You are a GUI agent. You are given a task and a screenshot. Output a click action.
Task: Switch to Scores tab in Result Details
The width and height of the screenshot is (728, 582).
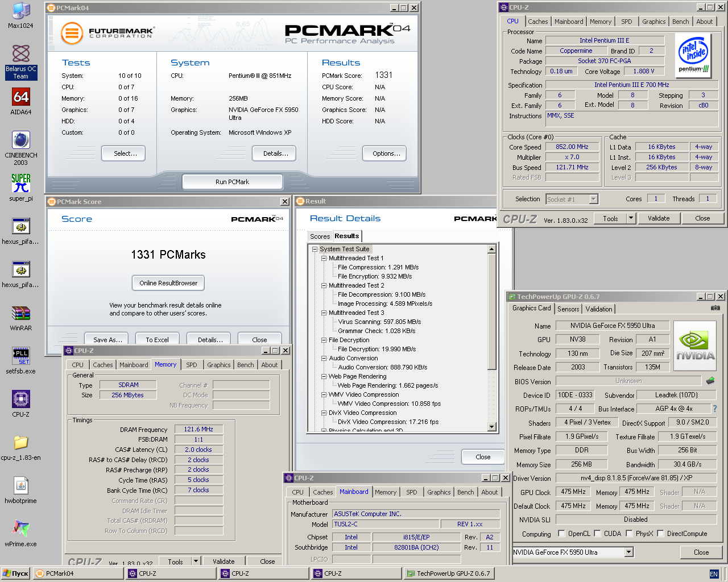[320, 236]
